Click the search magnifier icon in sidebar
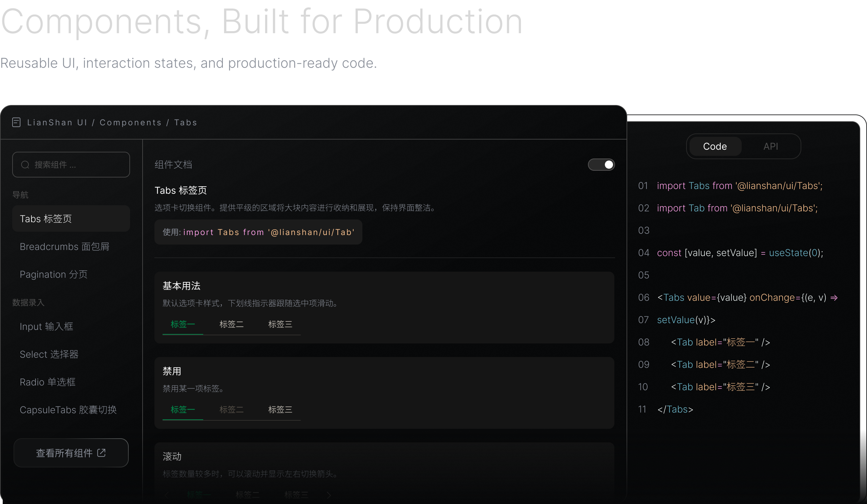The width and height of the screenshot is (867, 504). coord(25,165)
